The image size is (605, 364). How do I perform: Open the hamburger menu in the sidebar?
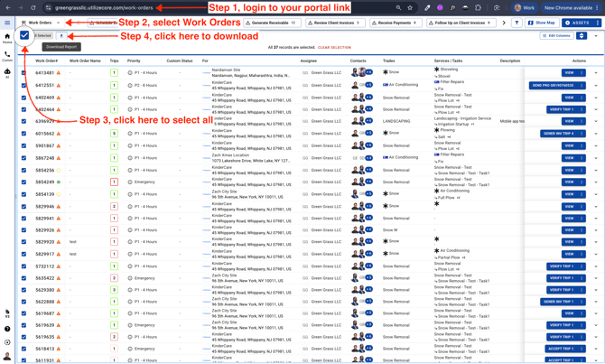tap(7, 23)
